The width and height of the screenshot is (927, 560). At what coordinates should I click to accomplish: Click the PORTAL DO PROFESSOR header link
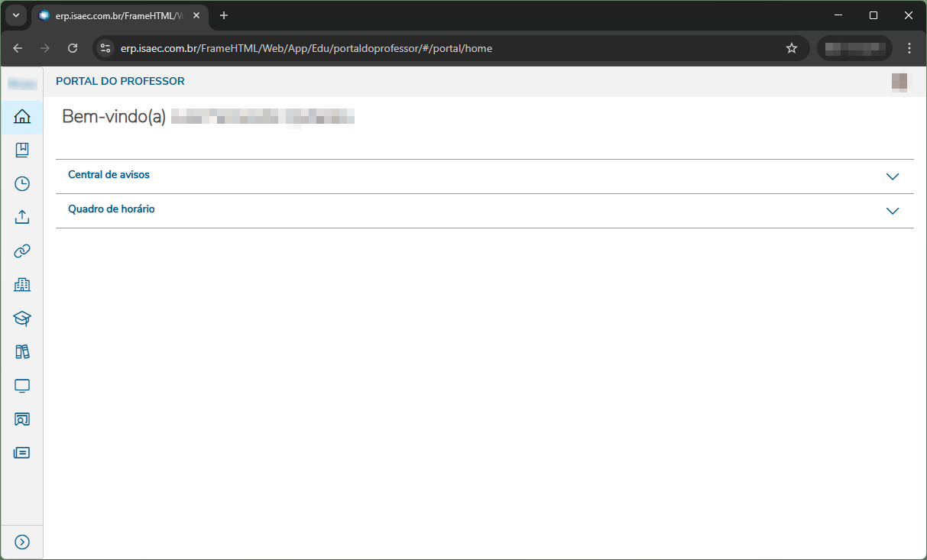pos(120,81)
